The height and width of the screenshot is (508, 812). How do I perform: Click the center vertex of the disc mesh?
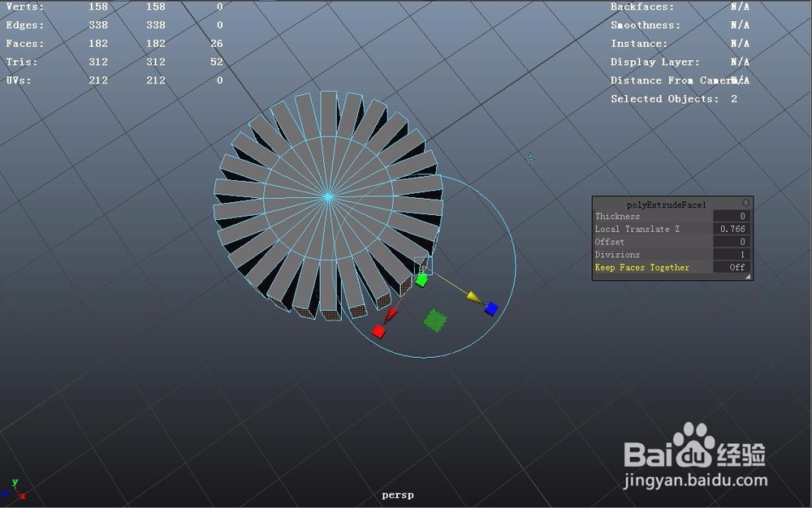coord(328,197)
